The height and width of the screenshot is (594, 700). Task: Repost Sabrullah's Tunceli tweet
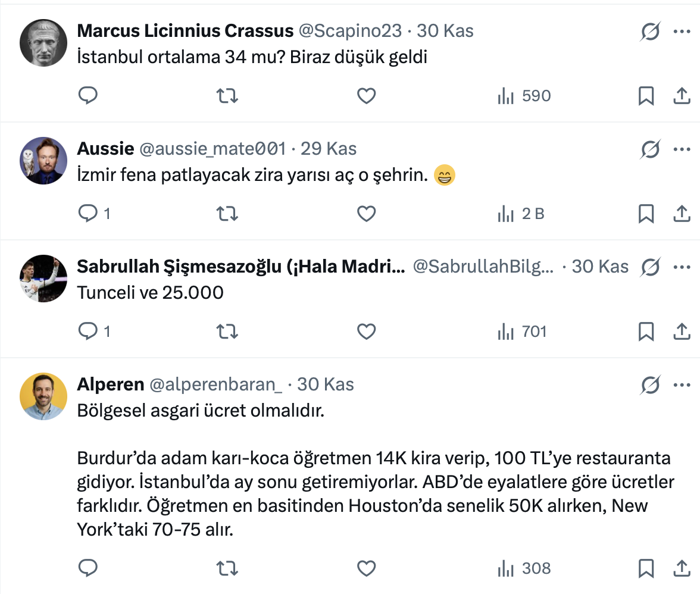click(x=227, y=332)
